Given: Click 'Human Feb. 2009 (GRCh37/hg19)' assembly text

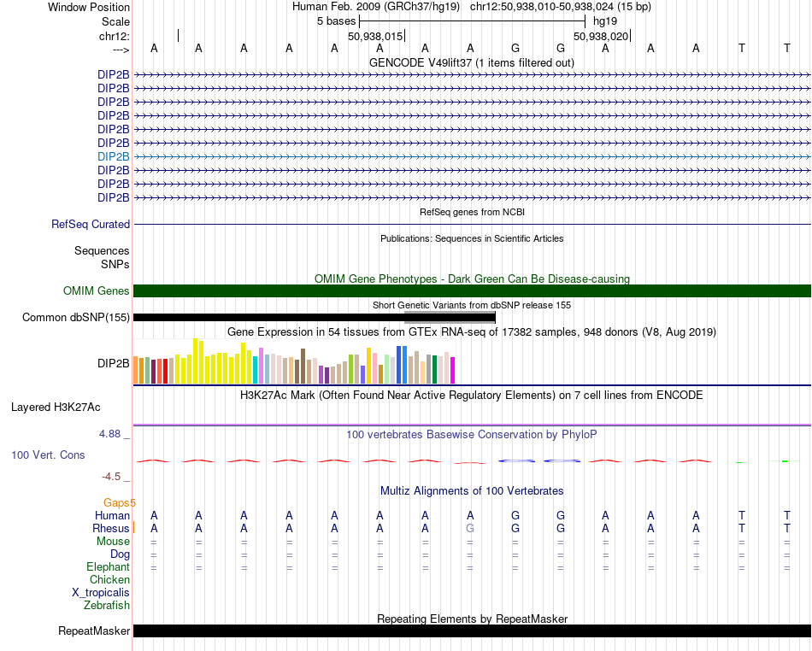Looking at the screenshot, I should pyautogui.click(x=376, y=7).
